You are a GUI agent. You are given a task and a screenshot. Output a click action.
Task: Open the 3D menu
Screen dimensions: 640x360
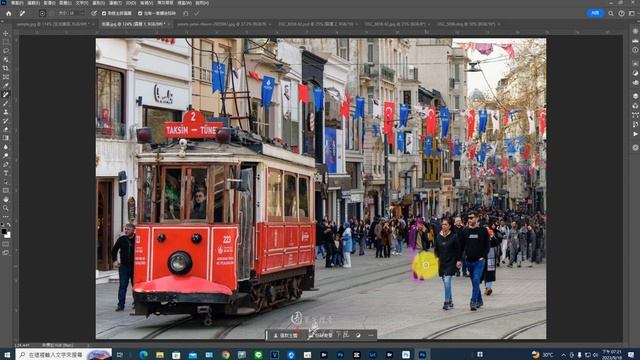[131, 3]
